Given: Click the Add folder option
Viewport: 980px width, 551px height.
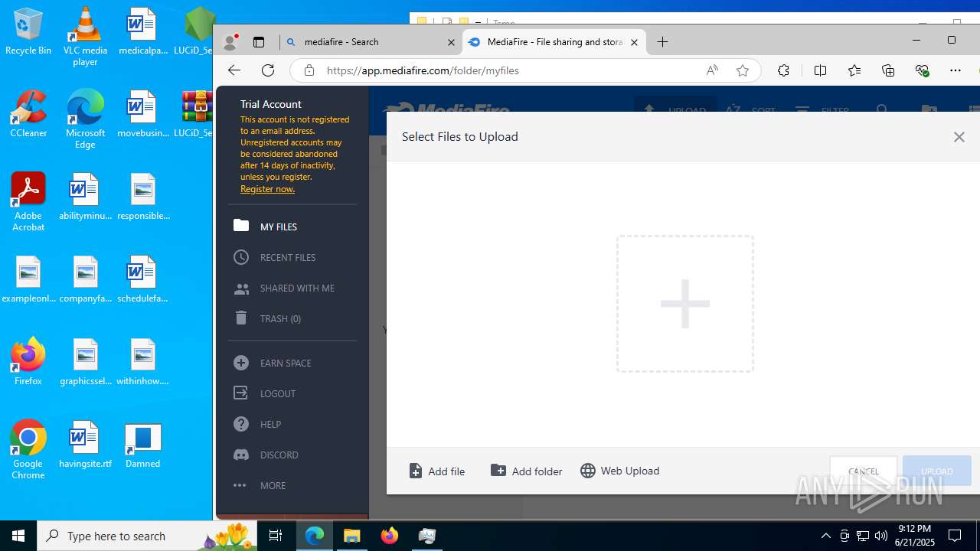Looking at the screenshot, I should pos(527,471).
